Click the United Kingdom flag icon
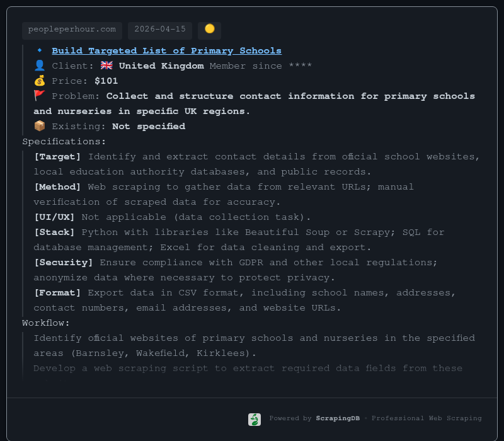Viewport: 504px width, 441px height. coord(106,66)
